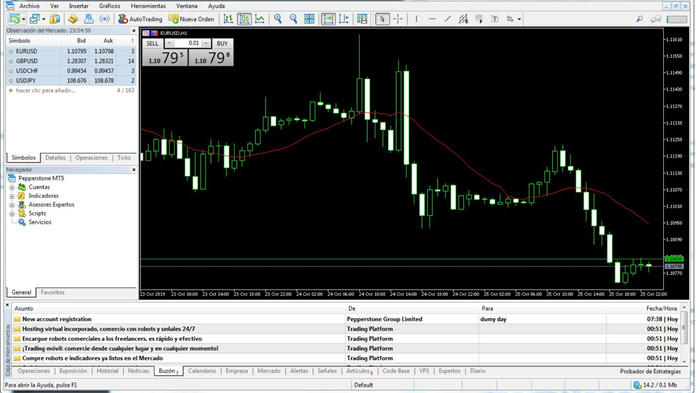This screenshot has width=700, height=393.
Task: Draw a horizontal line tool
Action: click(x=432, y=19)
